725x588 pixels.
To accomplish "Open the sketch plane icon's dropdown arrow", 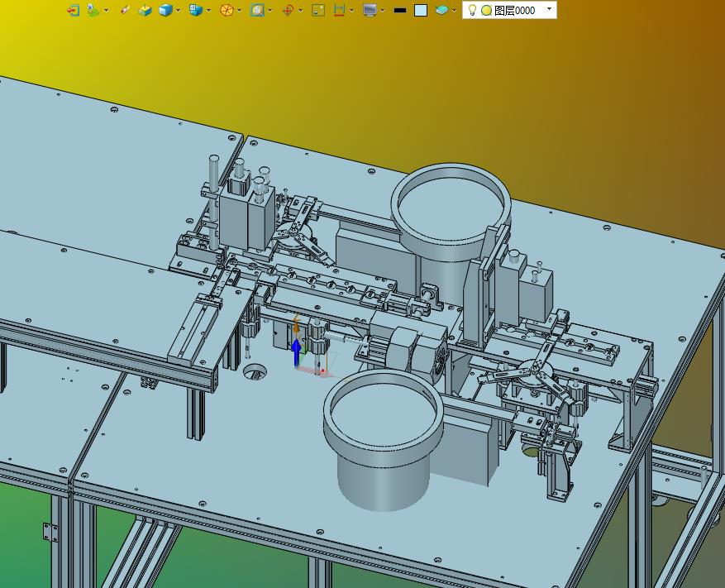I will 107,10.
